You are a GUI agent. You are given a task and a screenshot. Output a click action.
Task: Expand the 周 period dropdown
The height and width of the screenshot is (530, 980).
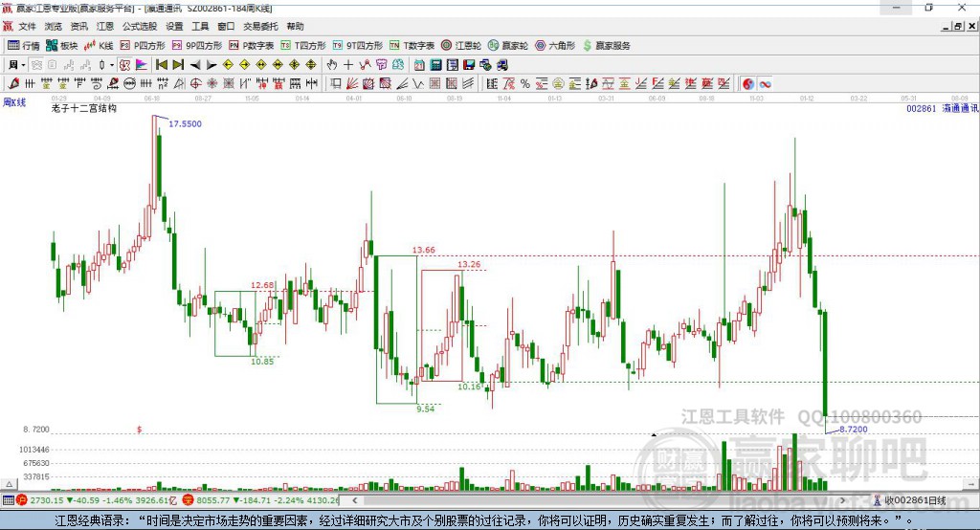pyautogui.click(x=23, y=65)
